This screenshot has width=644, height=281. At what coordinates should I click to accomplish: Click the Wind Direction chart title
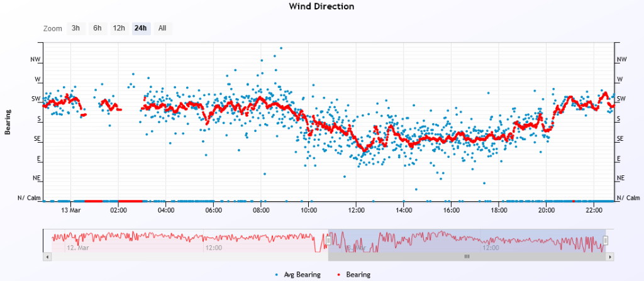[321, 6]
